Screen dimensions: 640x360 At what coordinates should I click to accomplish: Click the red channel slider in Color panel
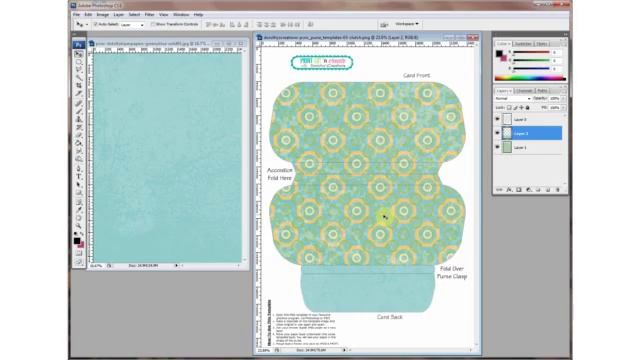(531, 52)
